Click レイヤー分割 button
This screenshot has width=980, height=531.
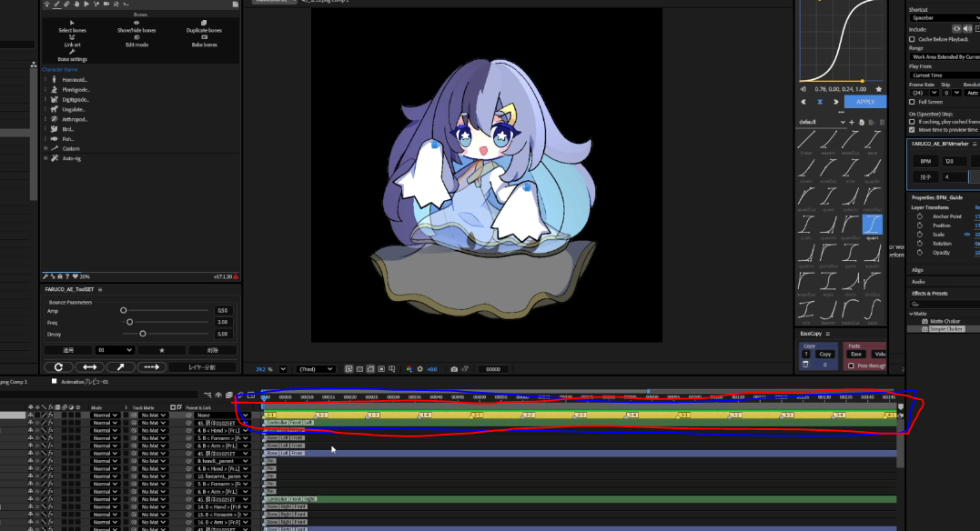[x=203, y=366]
